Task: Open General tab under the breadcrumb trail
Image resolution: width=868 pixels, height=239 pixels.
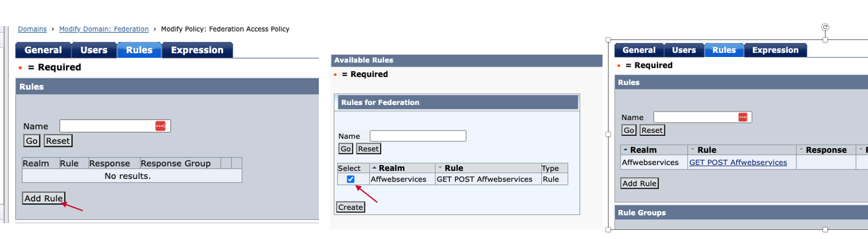Action: (43, 50)
